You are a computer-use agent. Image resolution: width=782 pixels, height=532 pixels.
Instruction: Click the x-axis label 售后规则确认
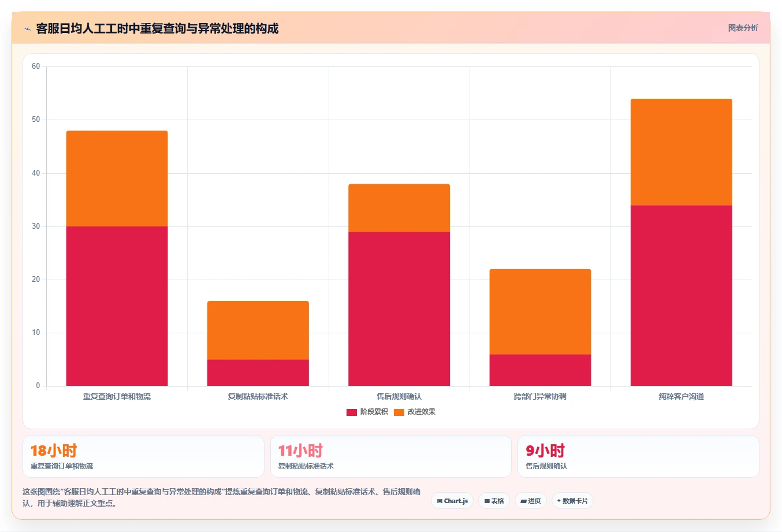(399, 396)
